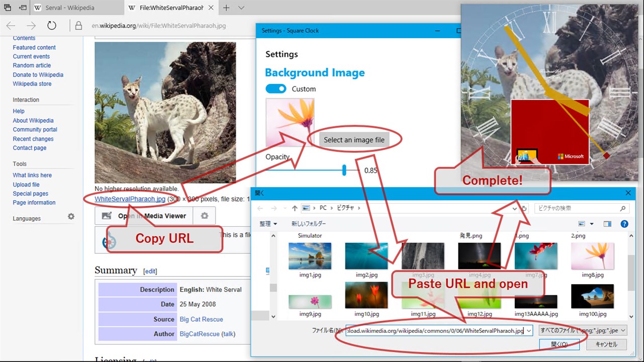Screen dimensions: 644x362
Task: Open a new browser tab with plus icon
Action: (x=226, y=8)
